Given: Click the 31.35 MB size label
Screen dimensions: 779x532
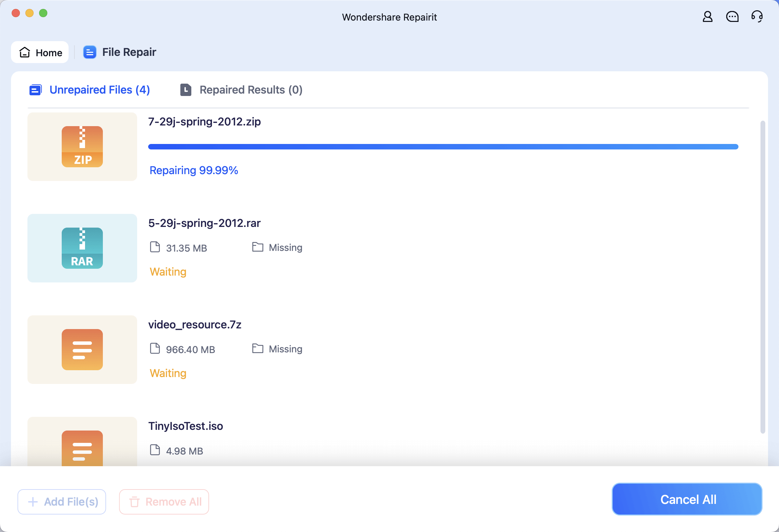Looking at the screenshot, I should (x=187, y=248).
